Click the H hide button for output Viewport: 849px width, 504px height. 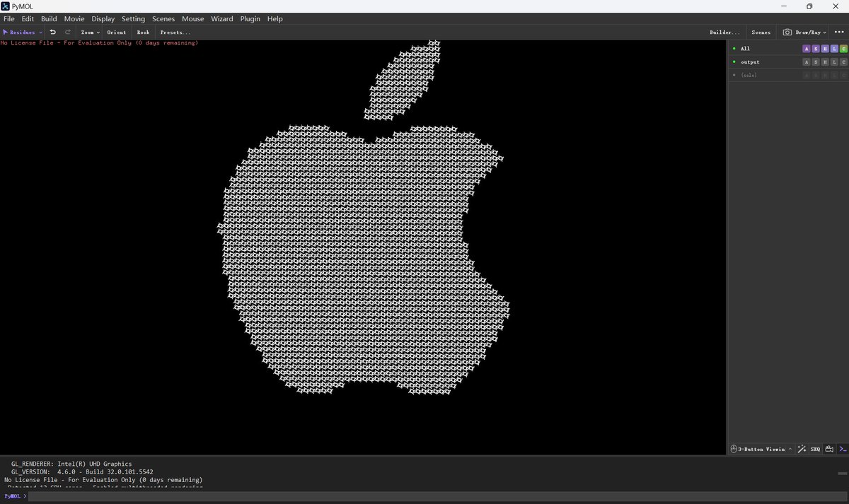[x=825, y=62]
